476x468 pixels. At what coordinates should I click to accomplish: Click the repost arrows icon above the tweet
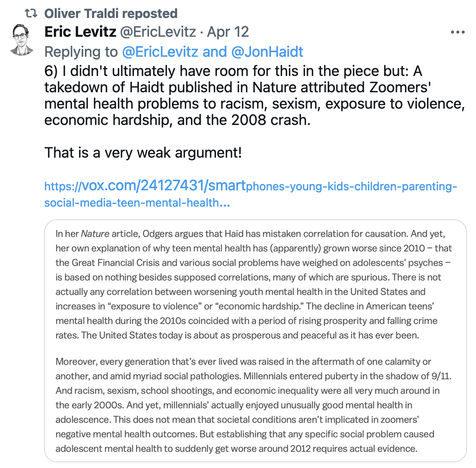(31, 13)
